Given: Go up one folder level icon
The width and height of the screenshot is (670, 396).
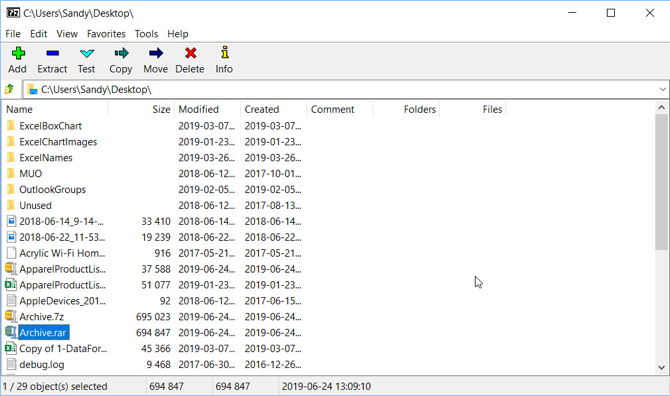Looking at the screenshot, I should pyautogui.click(x=9, y=89).
